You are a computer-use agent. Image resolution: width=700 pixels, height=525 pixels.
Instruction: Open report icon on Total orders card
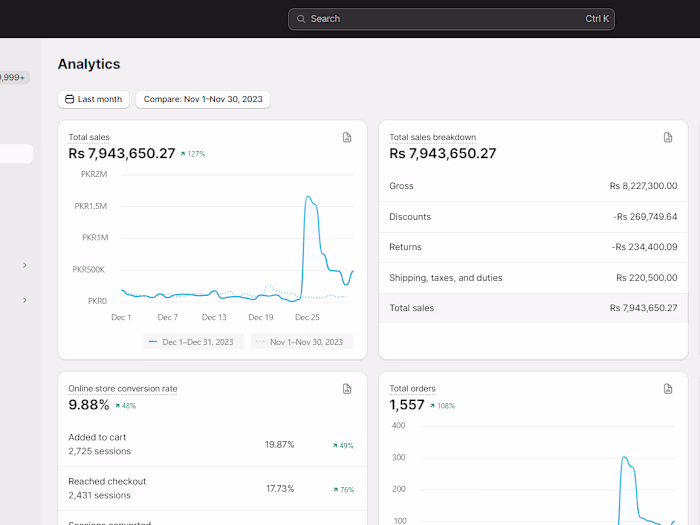pos(668,389)
